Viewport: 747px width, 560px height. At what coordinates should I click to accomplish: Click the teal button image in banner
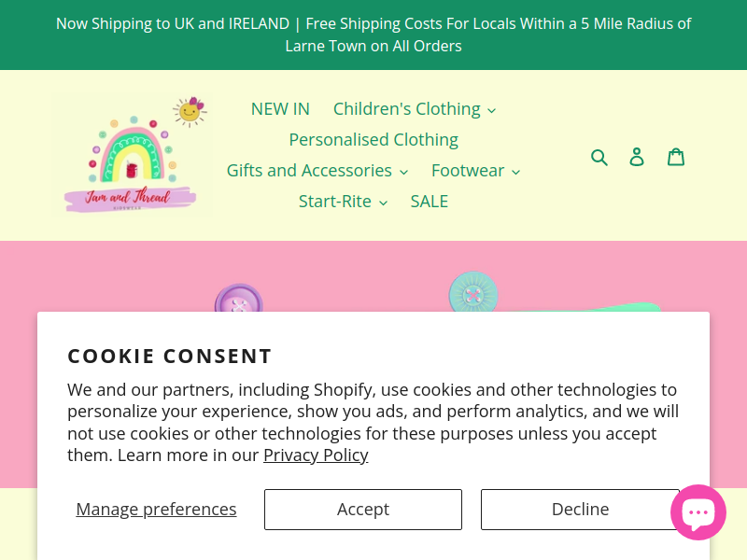pyautogui.click(x=472, y=293)
